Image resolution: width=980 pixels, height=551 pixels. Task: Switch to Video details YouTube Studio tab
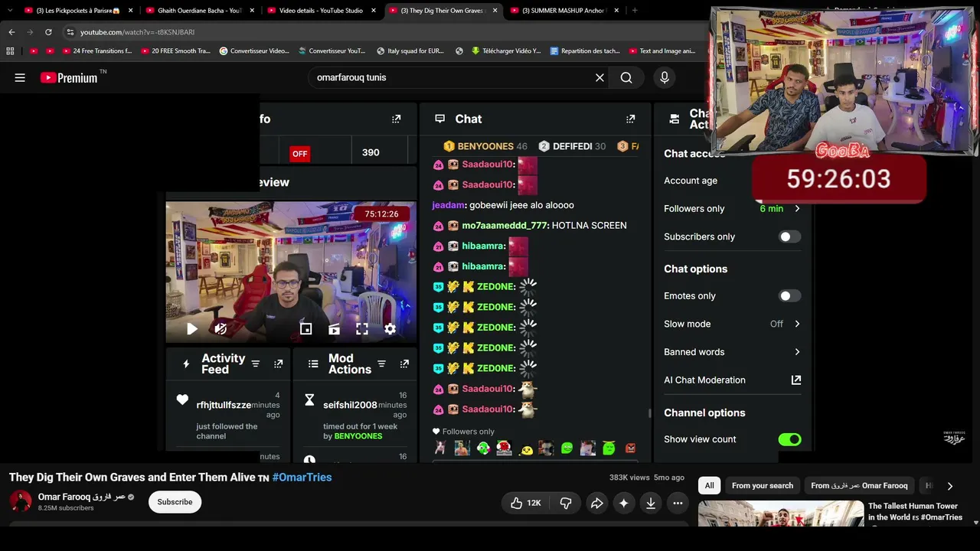point(321,11)
